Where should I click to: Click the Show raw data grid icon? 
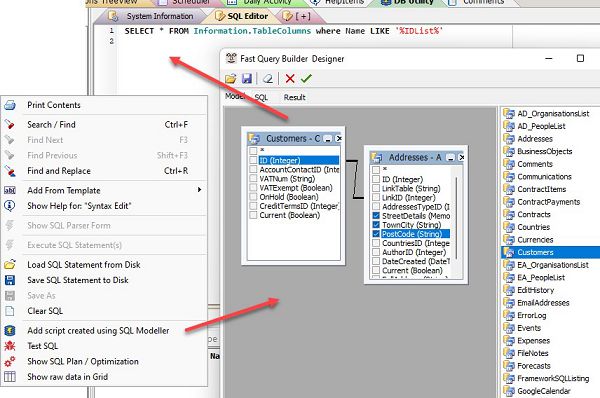tap(10, 377)
